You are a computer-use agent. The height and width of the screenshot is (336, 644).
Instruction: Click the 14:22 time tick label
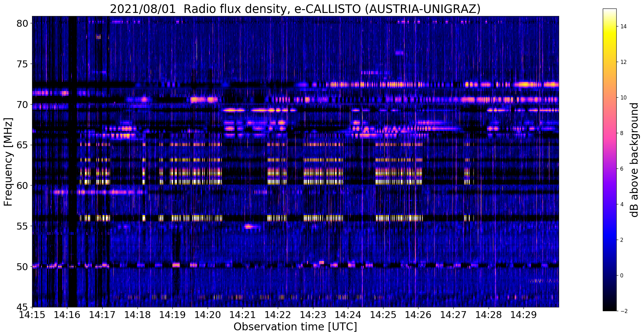point(278,314)
